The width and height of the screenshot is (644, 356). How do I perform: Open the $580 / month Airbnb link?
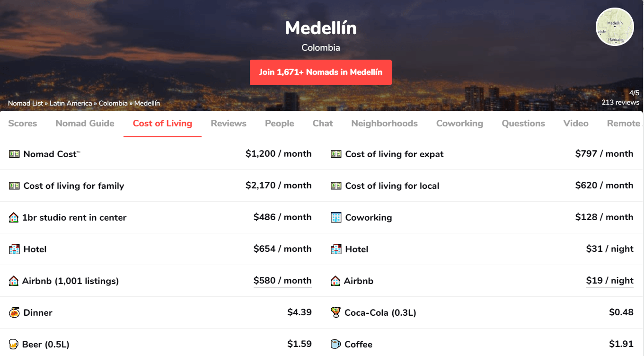point(282,281)
